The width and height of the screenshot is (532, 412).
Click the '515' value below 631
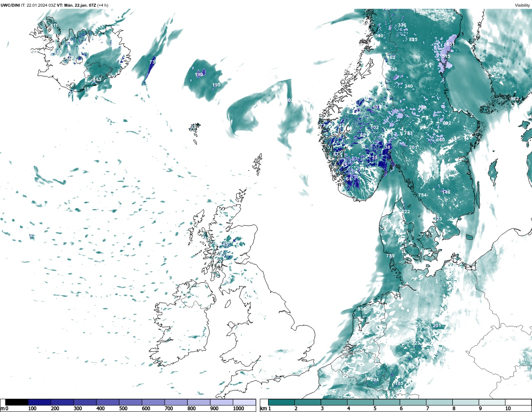point(446,56)
